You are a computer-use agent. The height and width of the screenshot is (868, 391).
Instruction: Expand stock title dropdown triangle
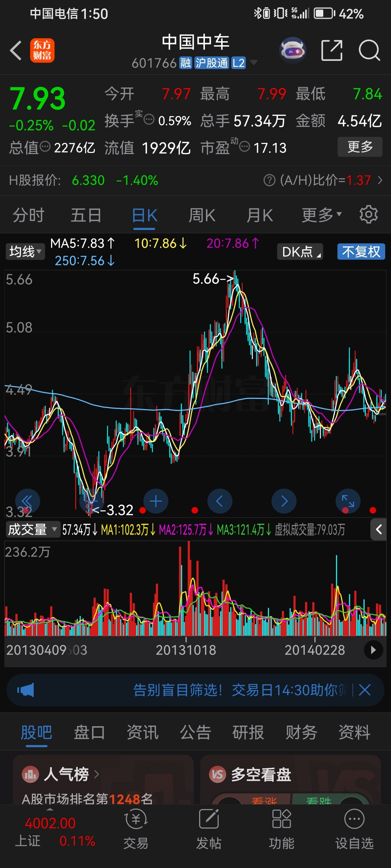pos(254,63)
